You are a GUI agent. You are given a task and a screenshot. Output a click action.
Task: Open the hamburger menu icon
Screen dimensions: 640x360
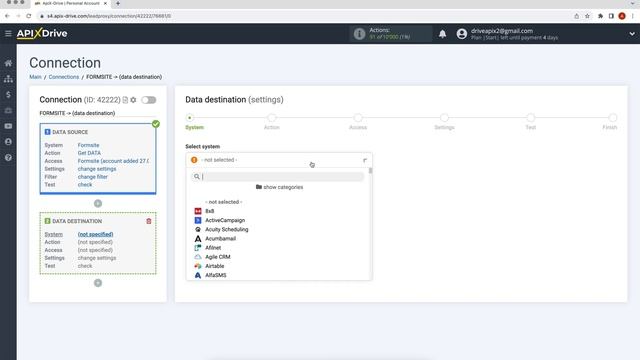[x=8, y=33]
